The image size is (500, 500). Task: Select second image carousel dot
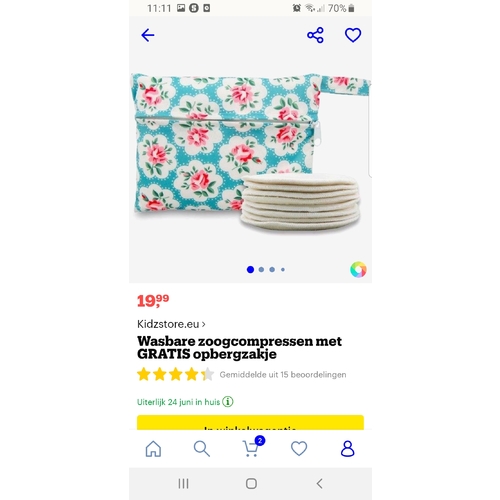261,269
